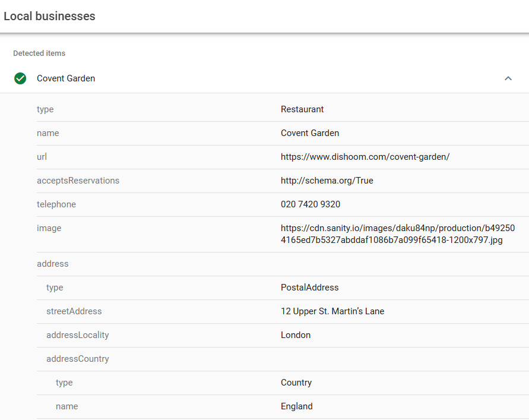Click the acceptsReservations property label
529x420 pixels.
pos(78,181)
